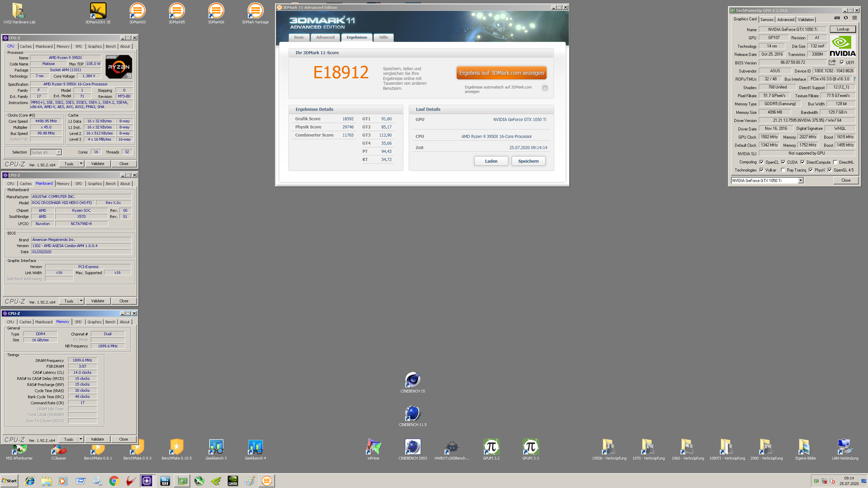Open BenchMate 0.10.5 shortcut
Viewport: 868px width, 488px height.
[x=177, y=449]
